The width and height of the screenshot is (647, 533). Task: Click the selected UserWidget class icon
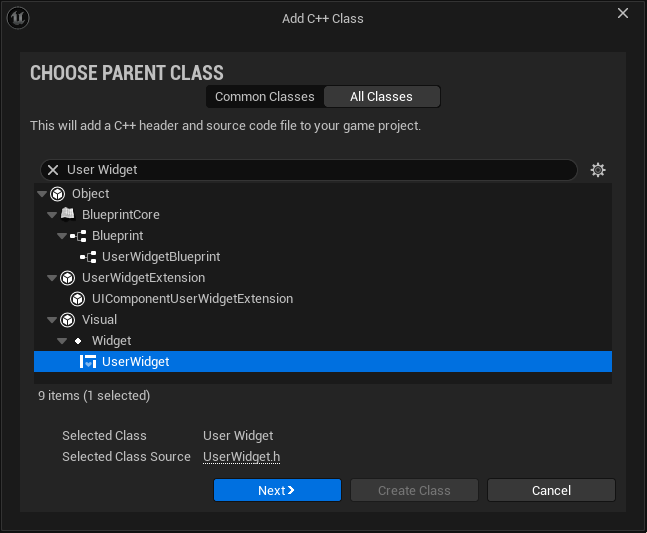88,362
